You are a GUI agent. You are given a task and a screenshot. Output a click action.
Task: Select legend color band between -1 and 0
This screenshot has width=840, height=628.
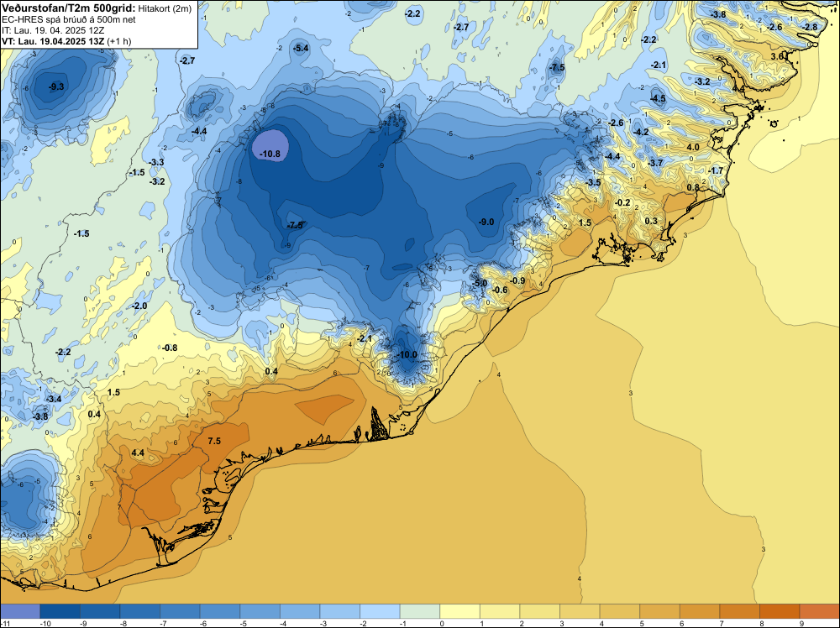point(420,611)
